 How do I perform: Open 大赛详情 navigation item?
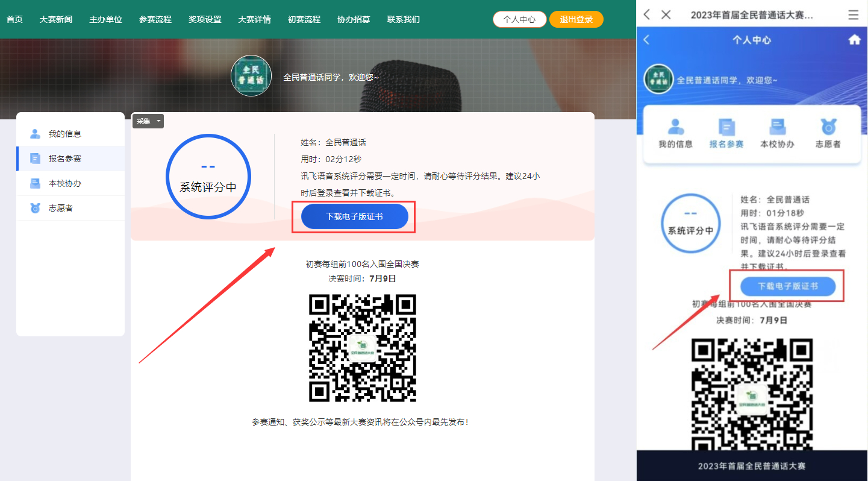click(254, 19)
